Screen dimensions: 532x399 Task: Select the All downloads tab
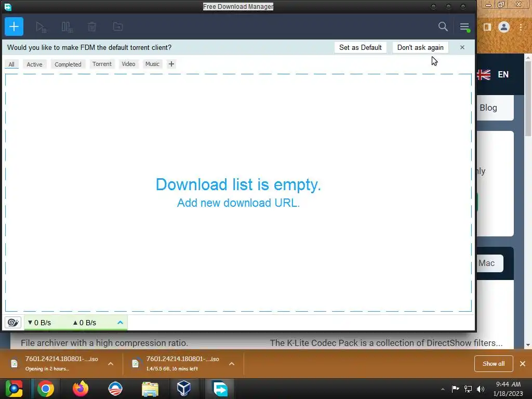coord(11,64)
